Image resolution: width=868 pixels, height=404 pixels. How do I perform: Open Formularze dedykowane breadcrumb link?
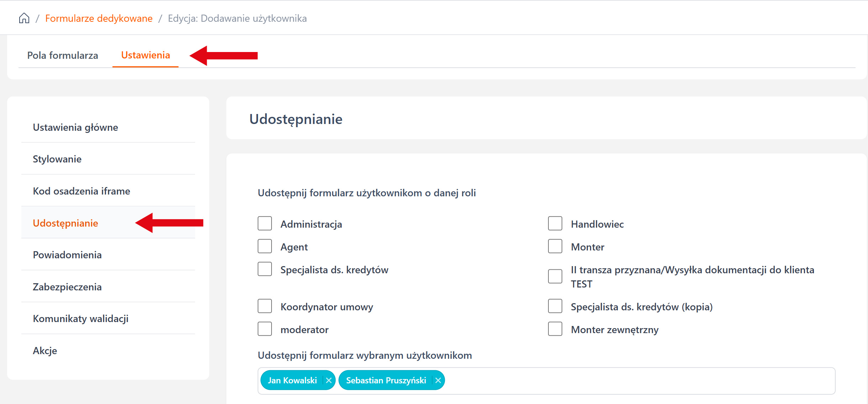[99, 19]
